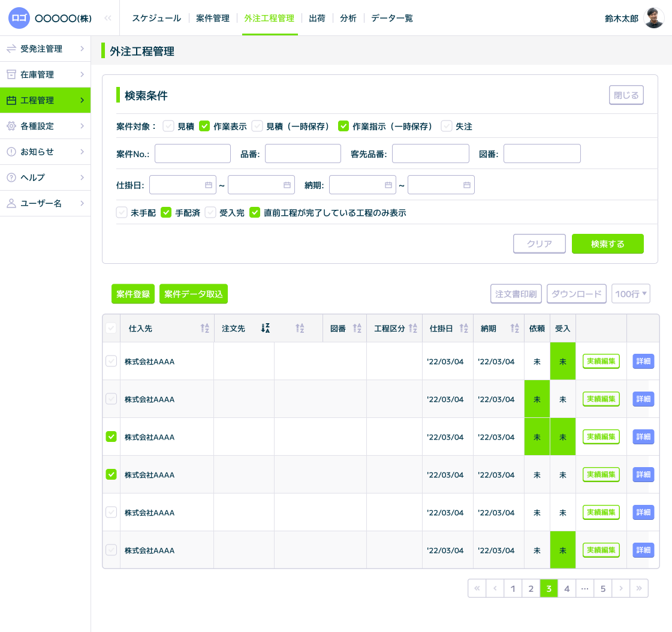Open the 100行 rows-per-page dropdown
The width and height of the screenshot is (672, 632).
pyautogui.click(x=631, y=294)
